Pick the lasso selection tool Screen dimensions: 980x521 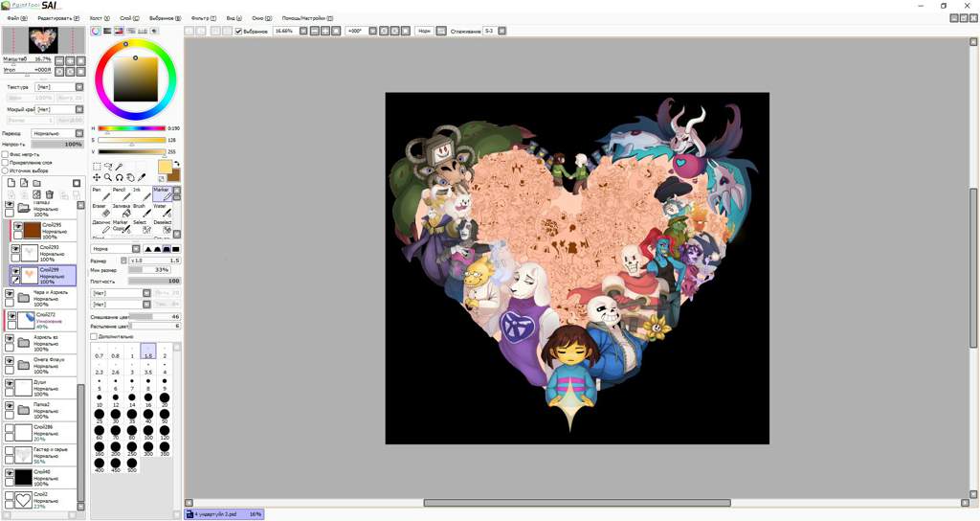tap(108, 167)
